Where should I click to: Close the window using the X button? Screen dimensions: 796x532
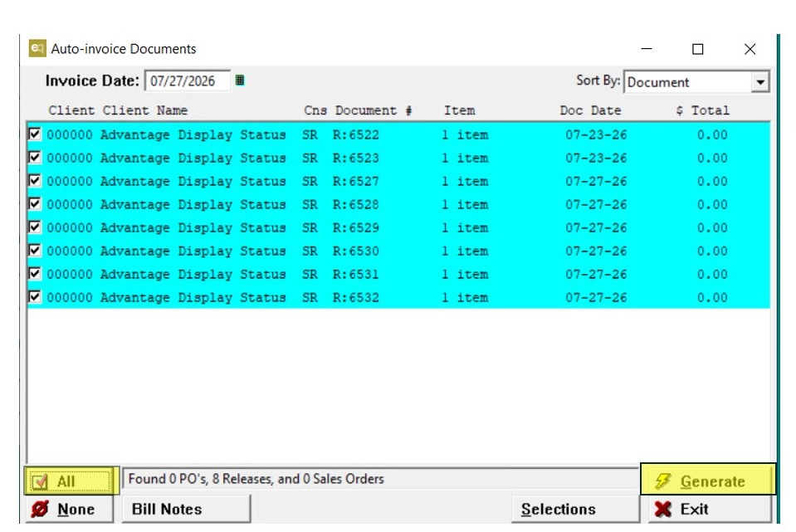750,49
